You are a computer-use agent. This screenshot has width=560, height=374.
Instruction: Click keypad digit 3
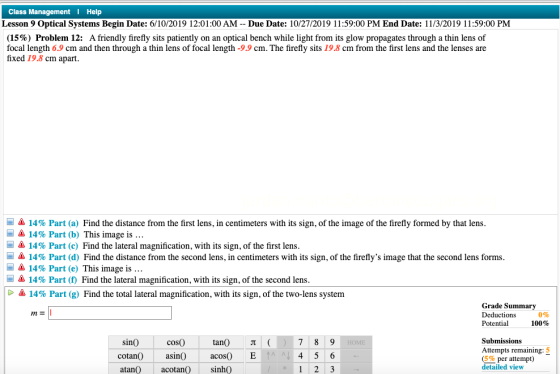tap(332, 369)
